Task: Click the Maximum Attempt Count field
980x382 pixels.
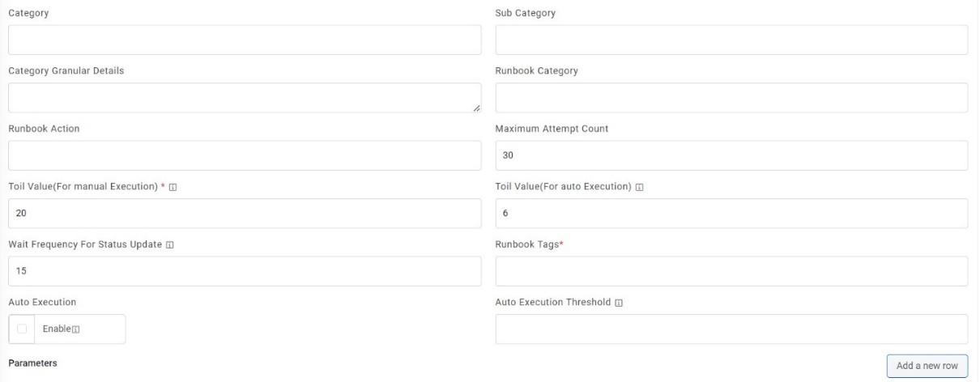Action: [731, 155]
